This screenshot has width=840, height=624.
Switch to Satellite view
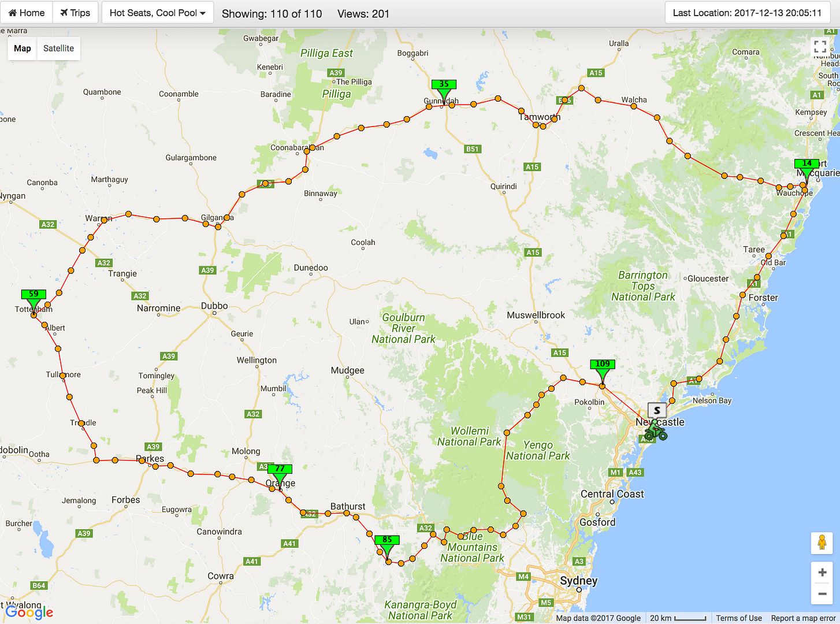tap(58, 49)
